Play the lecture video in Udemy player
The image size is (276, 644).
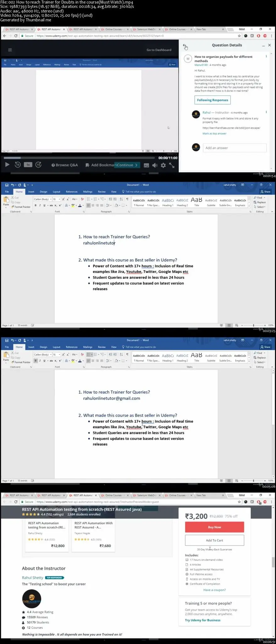coord(7,165)
